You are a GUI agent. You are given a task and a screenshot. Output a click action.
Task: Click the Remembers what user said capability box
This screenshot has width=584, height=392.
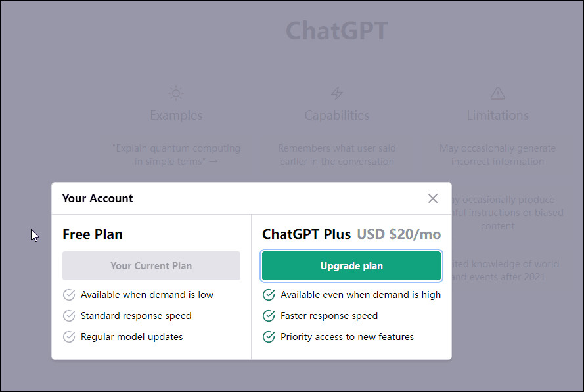click(337, 155)
